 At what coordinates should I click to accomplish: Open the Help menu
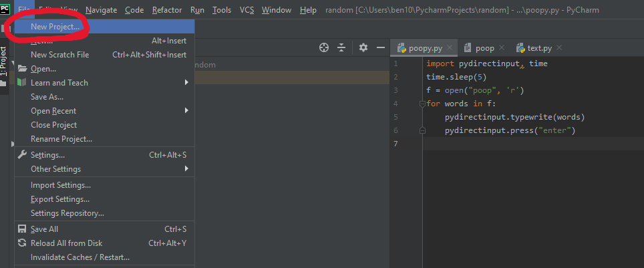click(308, 10)
